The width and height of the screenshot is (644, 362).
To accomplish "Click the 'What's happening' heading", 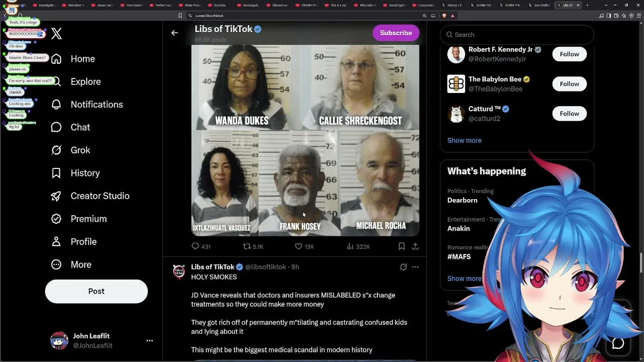I will (487, 171).
